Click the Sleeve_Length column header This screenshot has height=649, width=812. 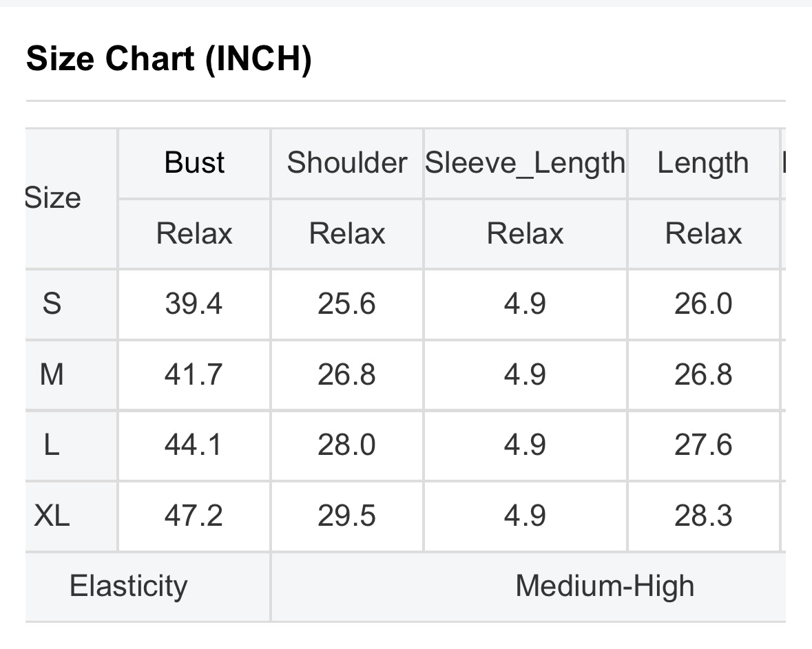(525, 163)
